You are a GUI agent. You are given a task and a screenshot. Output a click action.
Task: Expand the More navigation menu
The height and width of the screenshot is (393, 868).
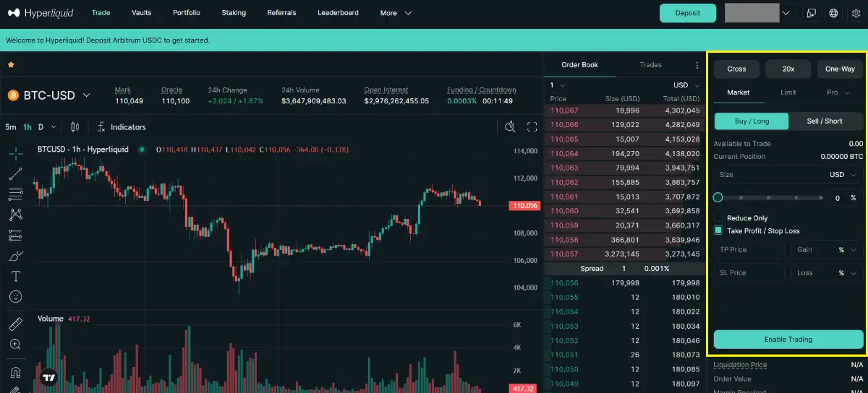click(x=396, y=13)
